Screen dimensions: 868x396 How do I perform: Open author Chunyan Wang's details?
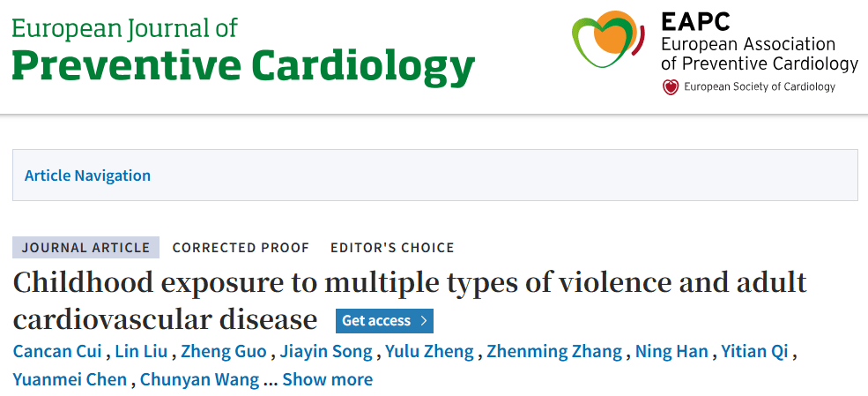click(200, 379)
